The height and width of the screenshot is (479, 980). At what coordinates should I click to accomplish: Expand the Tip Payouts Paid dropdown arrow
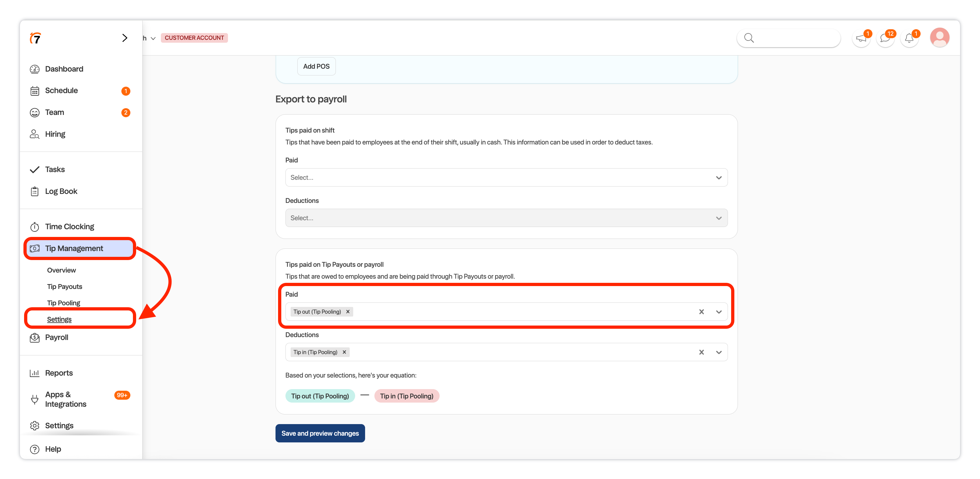(x=719, y=312)
